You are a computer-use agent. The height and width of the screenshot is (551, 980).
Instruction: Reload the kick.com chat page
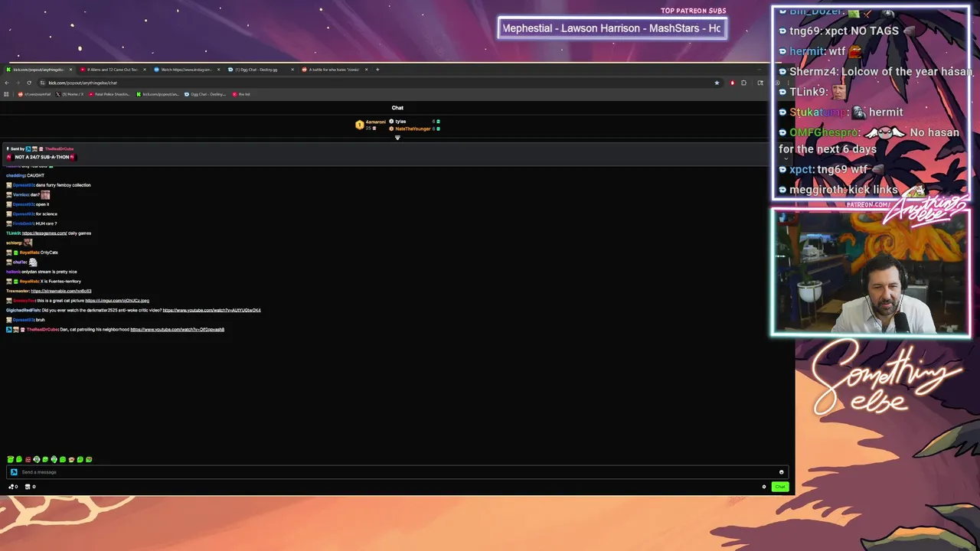29,83
